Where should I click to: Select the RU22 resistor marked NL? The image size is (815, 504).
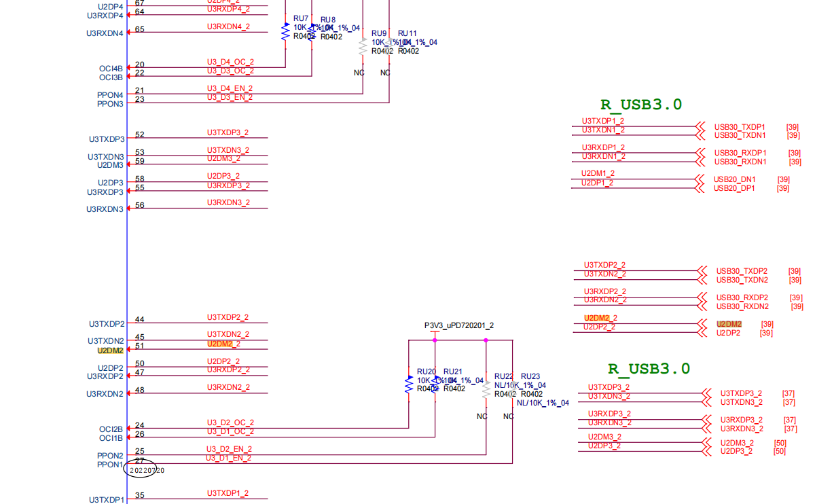coord(486,387)
